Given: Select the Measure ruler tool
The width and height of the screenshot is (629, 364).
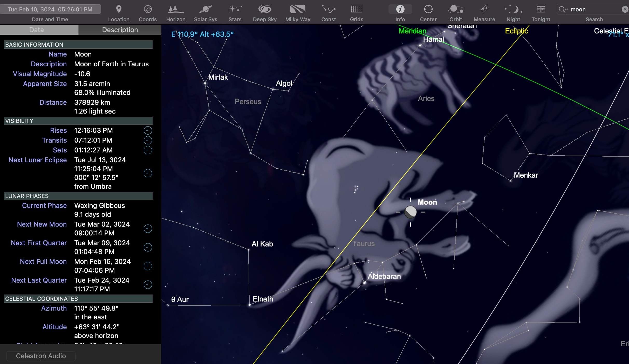Looking at the screenshot, I should [x=484, y=10].
